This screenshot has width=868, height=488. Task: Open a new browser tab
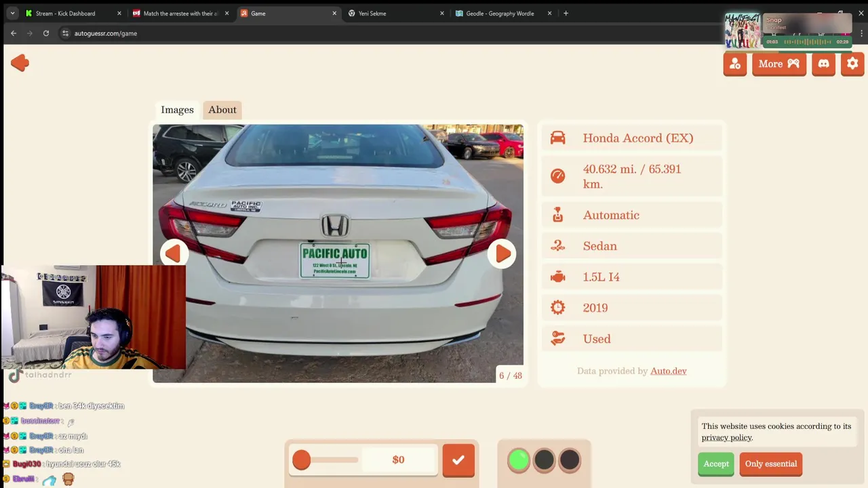[x=566, y=13]
